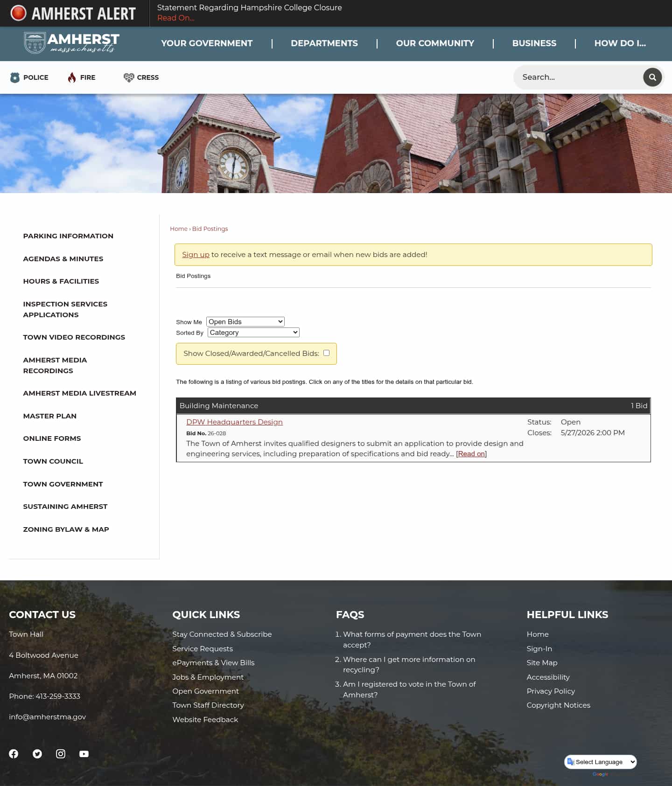Select Hours & Facilities in sidebar
The image size is (672, 786).
pos(61,281)
